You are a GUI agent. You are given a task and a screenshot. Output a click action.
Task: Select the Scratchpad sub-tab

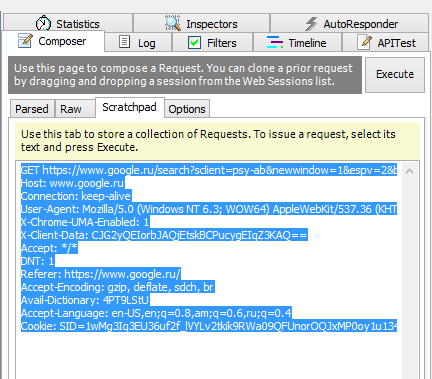[x=130, y=107]
